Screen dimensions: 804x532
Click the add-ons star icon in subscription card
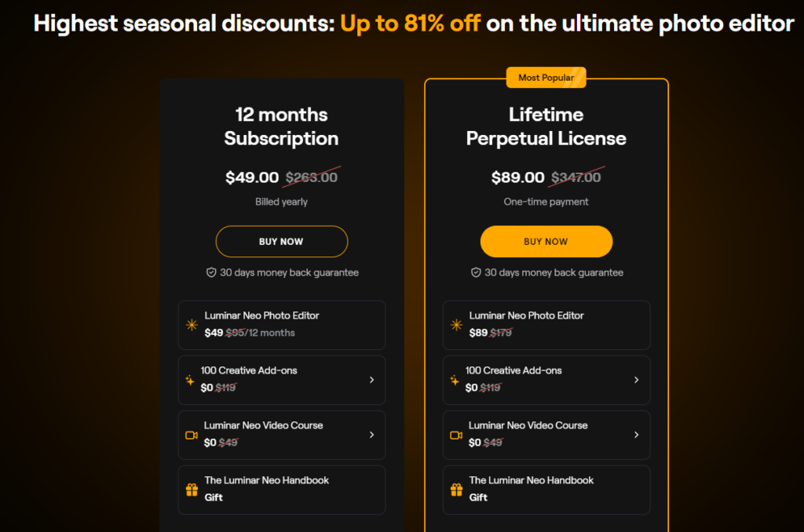coord(192,379)
